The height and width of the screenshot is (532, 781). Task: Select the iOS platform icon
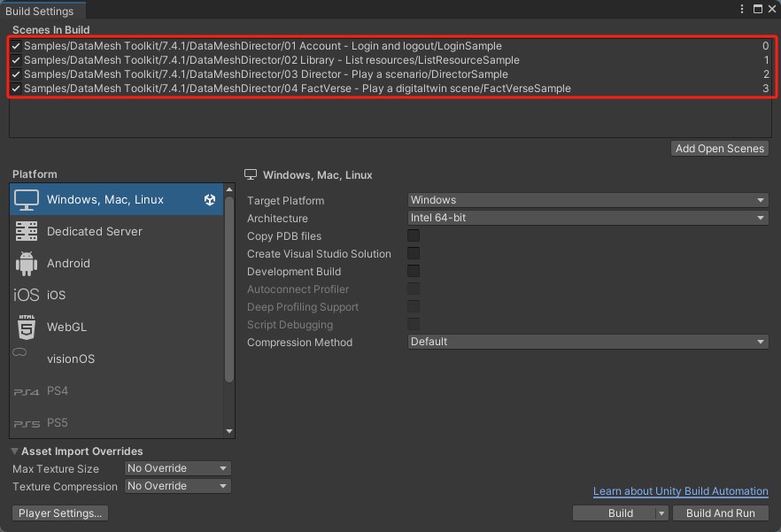pyautogui.click(x=27, y=296)
